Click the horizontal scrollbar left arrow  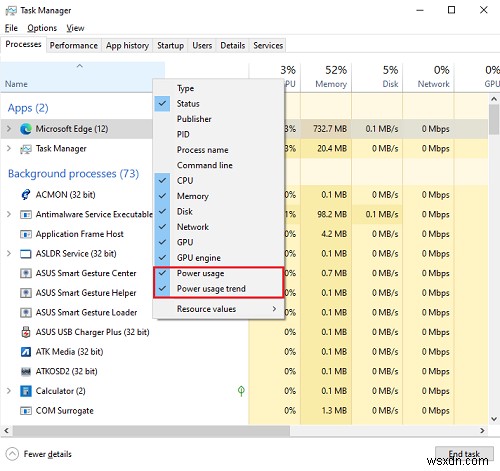6,430
